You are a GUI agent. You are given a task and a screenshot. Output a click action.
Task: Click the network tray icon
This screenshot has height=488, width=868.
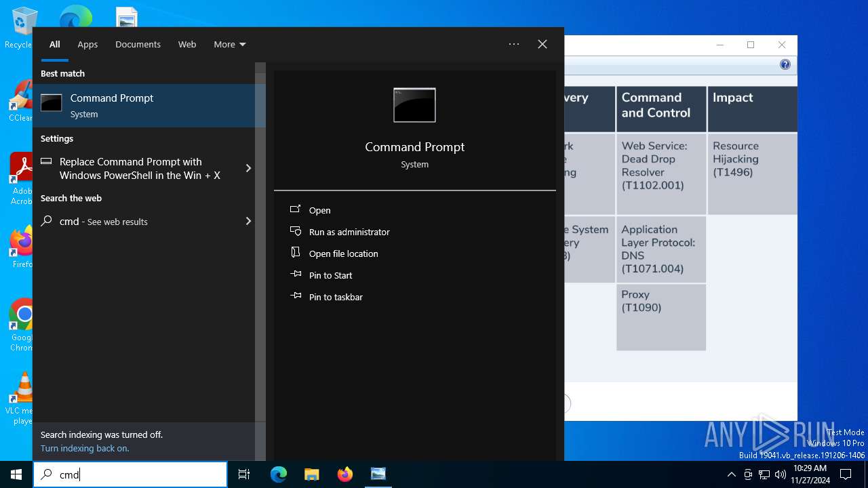(764, 474)
